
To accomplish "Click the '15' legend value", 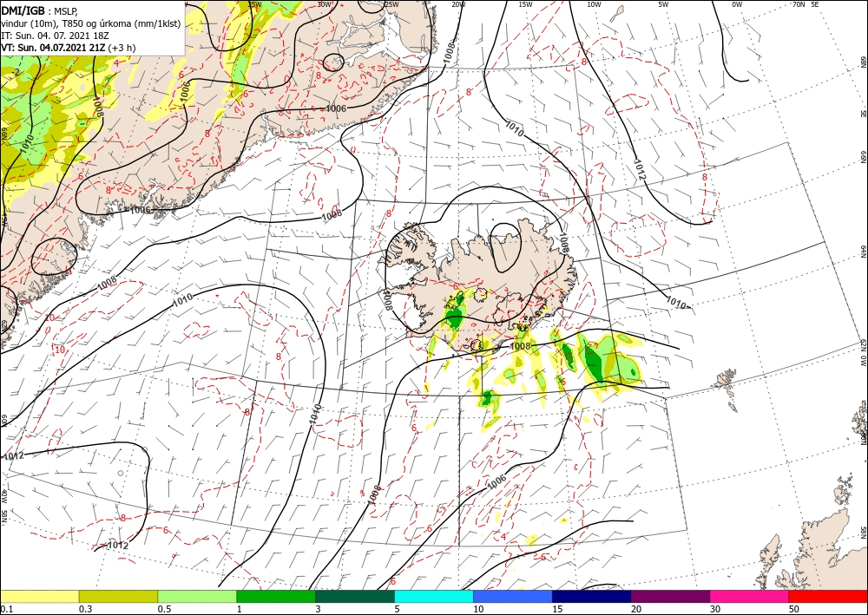I will pyautogui.click(x=557, y=609).
